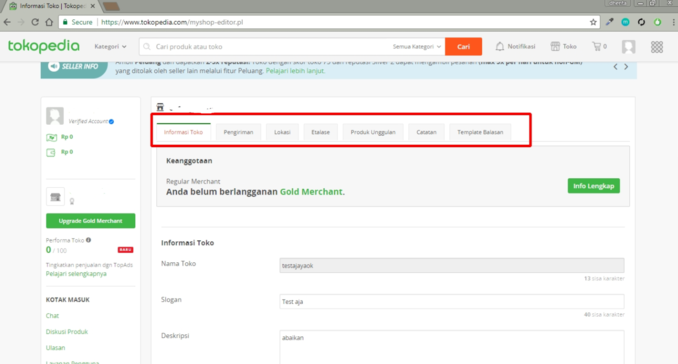Image resolution: width=678 pixels, height=364 pixels.
Task: Click the Tokopedia logo
Action: 44,46
